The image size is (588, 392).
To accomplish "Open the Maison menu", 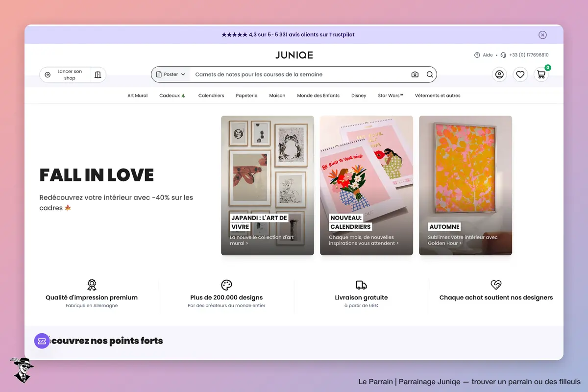I will pos(277,96).
